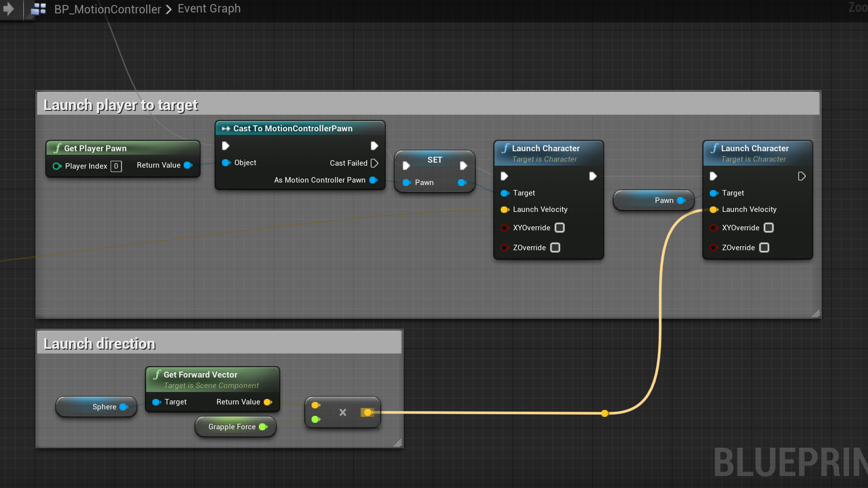Click Get Player Pawn Return Value pin
This screenshot has width=868, height=488.
coord(188,165)
